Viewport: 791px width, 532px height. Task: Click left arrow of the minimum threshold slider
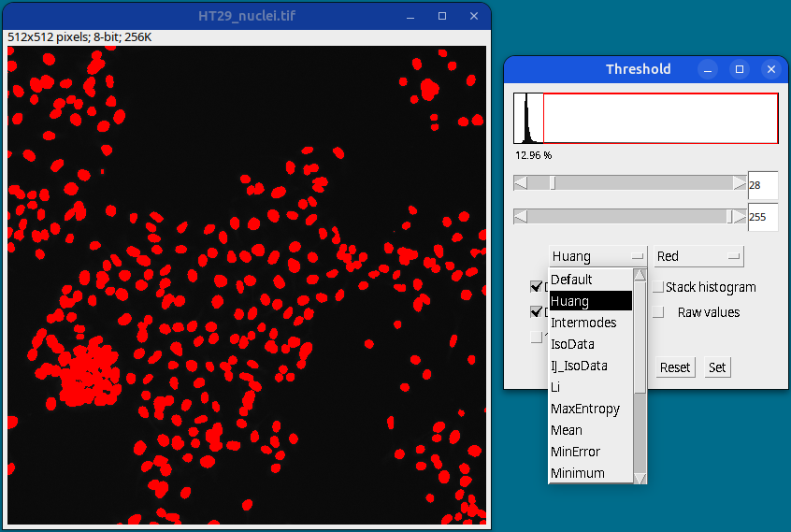[521, 183]
